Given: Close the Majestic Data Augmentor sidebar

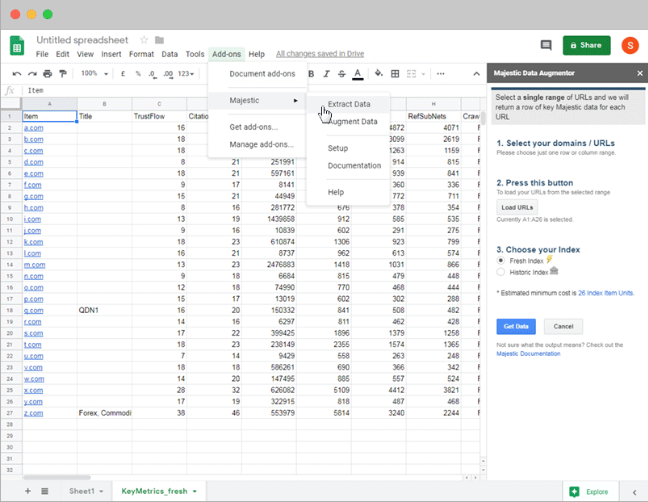Looking at the screenshot, I should click(640, 73).
